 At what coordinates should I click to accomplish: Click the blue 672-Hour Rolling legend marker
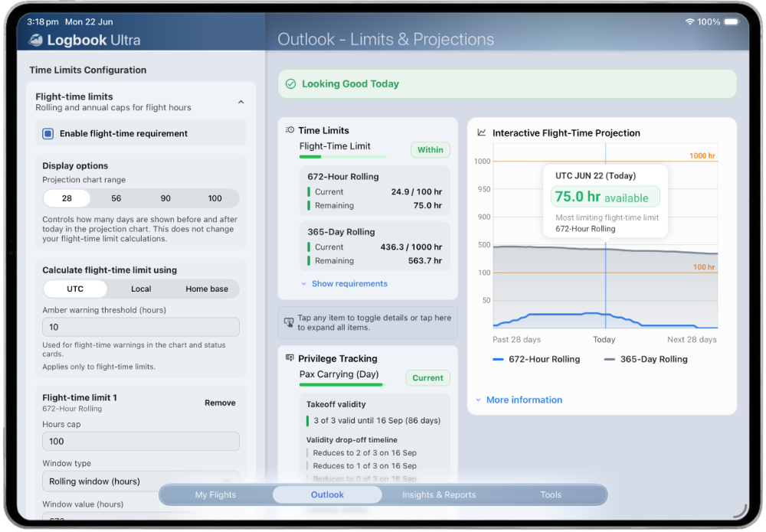[x=498, y=359]
